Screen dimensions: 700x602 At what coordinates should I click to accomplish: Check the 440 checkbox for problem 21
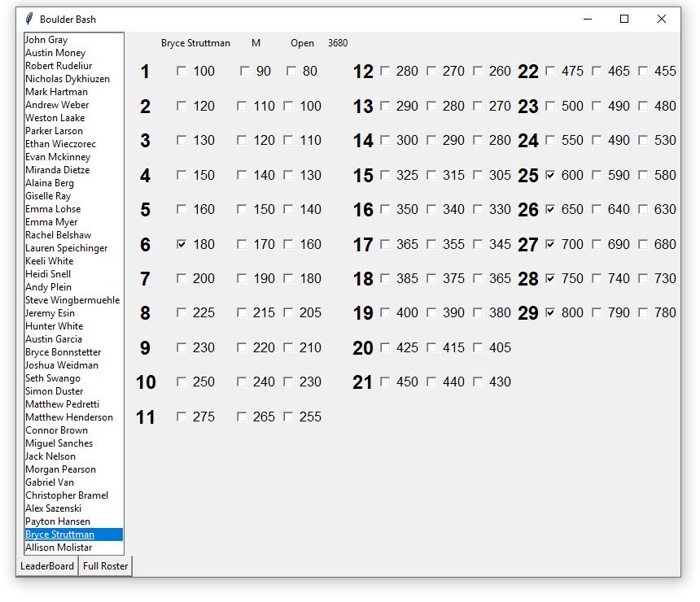click(431, 382)
